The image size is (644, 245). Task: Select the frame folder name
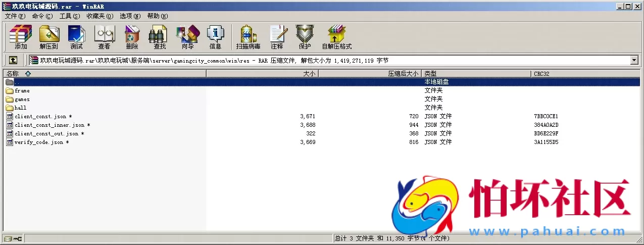[x=22, y=91]
